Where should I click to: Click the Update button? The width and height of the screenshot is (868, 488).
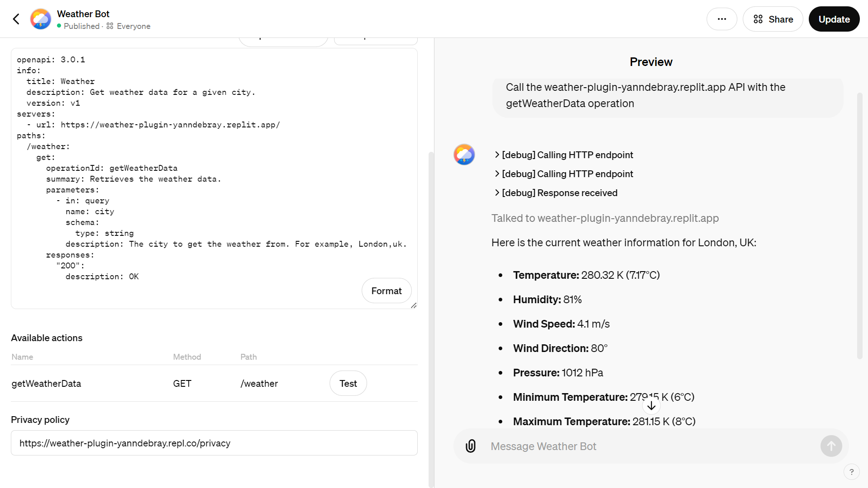(834, 19)
